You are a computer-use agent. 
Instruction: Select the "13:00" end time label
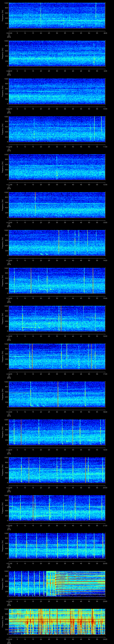(105, 223)
